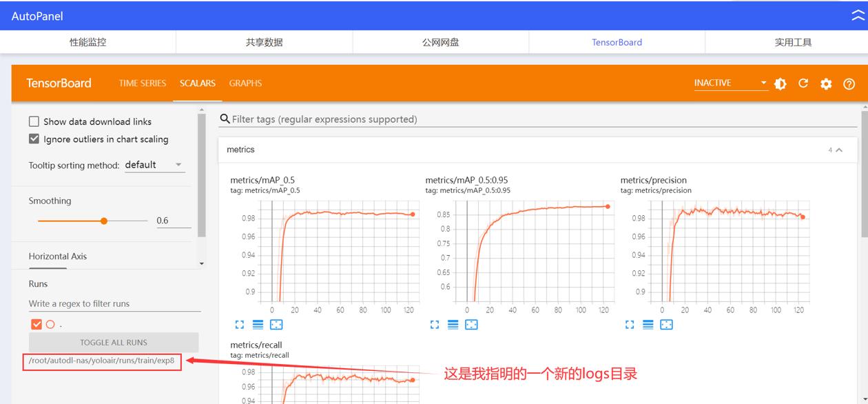868x404 pixels.
Task: Select the TensorBoard AutoPanel tab
Action: click(x=617, y=42)
